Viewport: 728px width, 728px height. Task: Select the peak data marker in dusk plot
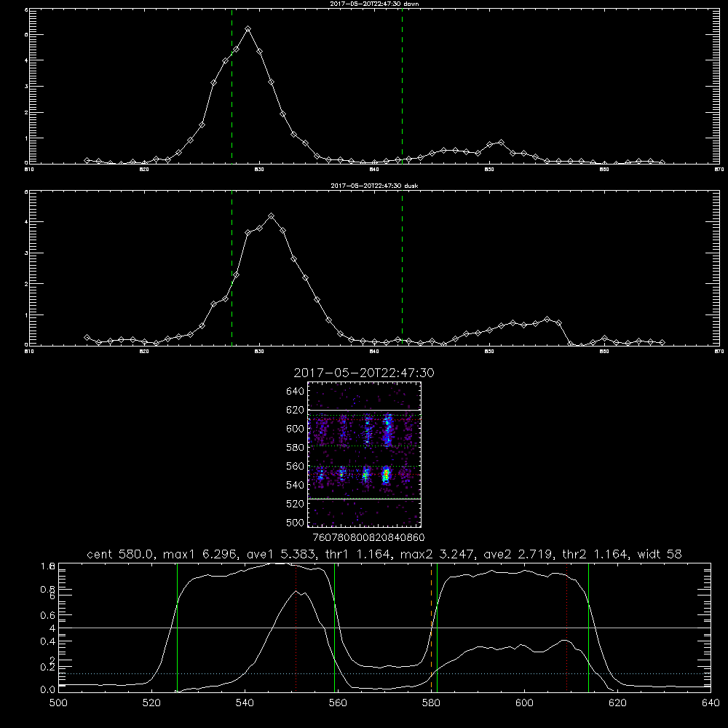(271, 216)
